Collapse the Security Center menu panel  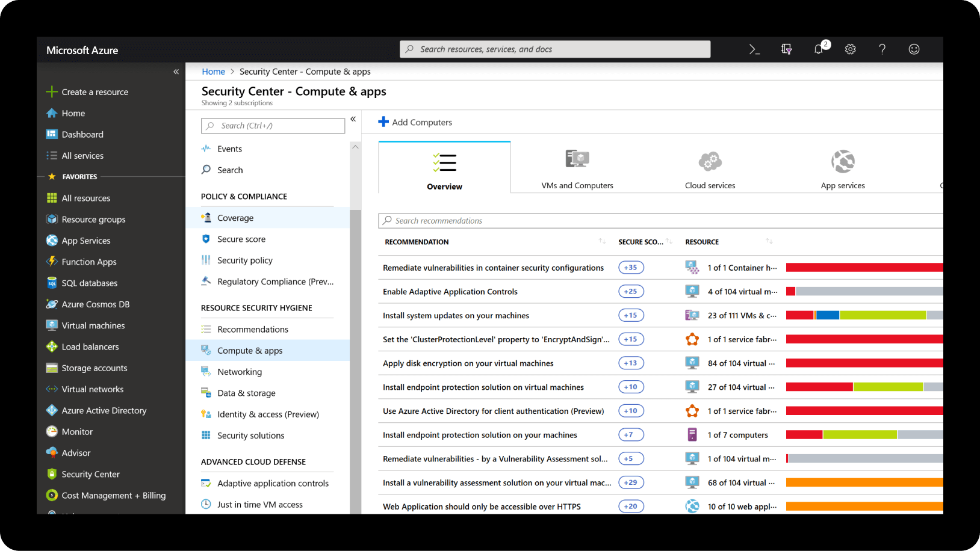(x=353, y=119)
